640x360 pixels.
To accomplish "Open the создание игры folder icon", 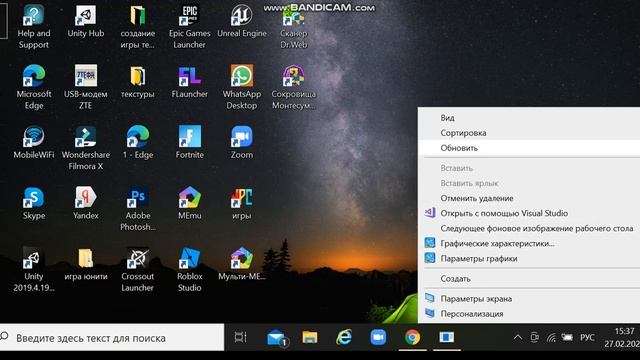I will pyautogui.click(x=138, y=27).
